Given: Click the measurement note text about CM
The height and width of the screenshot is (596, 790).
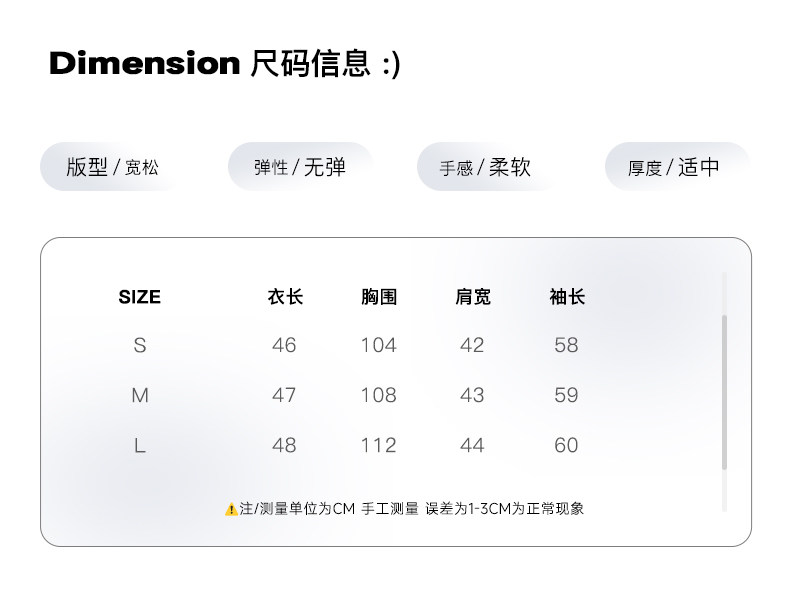Looking at the screenshot, I should coord(411,509).
